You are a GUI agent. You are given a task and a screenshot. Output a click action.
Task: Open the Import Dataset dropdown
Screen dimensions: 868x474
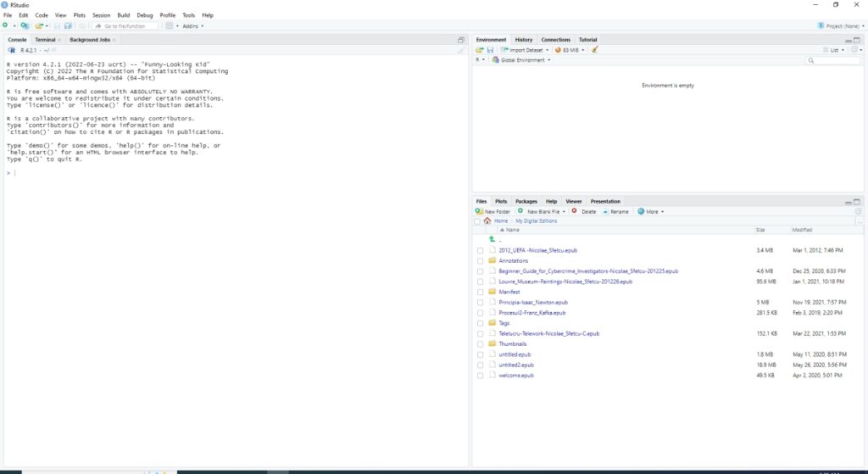click(x=524, y=50)
